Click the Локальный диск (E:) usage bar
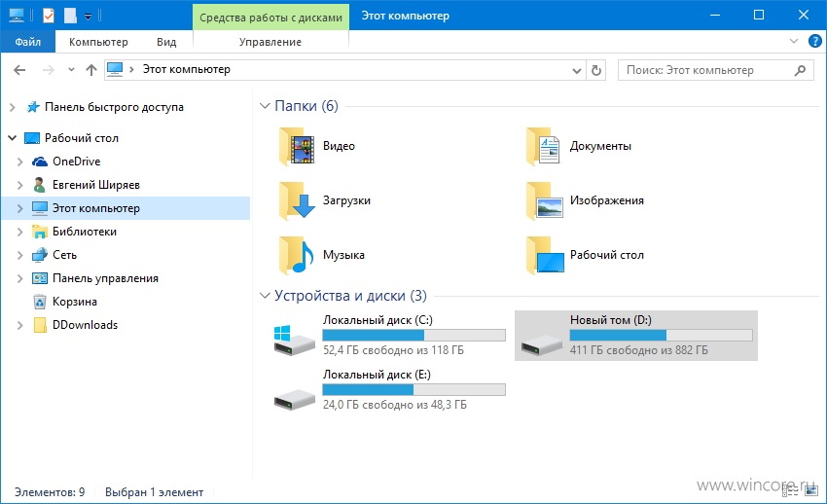Image resolution: width=827 pixels, height=504 pixels. tap(414, 390)
